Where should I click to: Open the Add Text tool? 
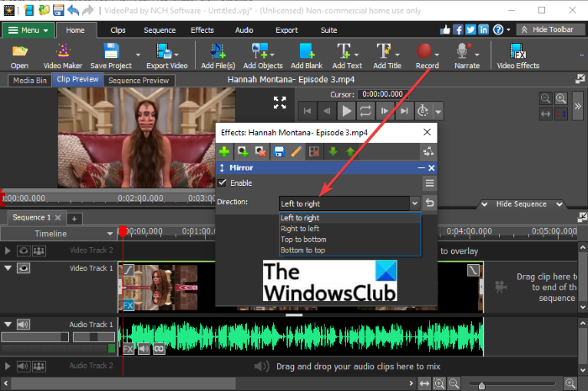pos(346,51)
